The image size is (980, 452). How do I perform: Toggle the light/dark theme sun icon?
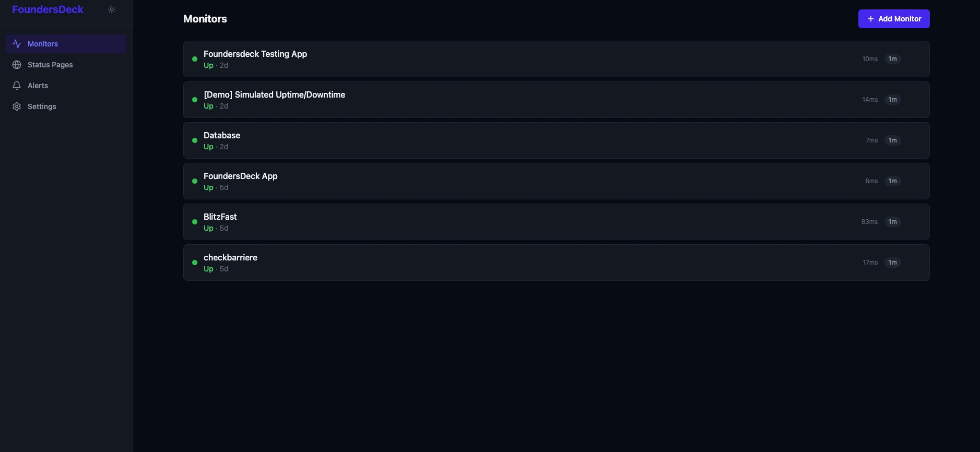(x=112, y=9)
